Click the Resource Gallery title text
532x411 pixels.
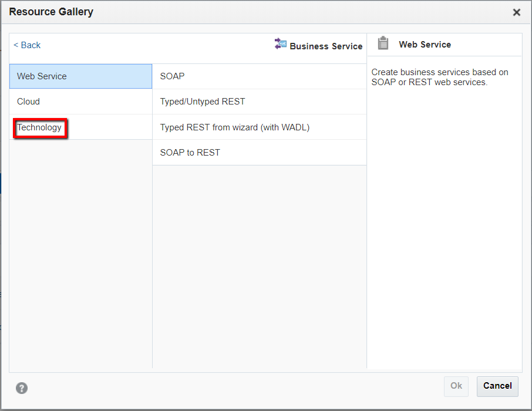point(51,12)
